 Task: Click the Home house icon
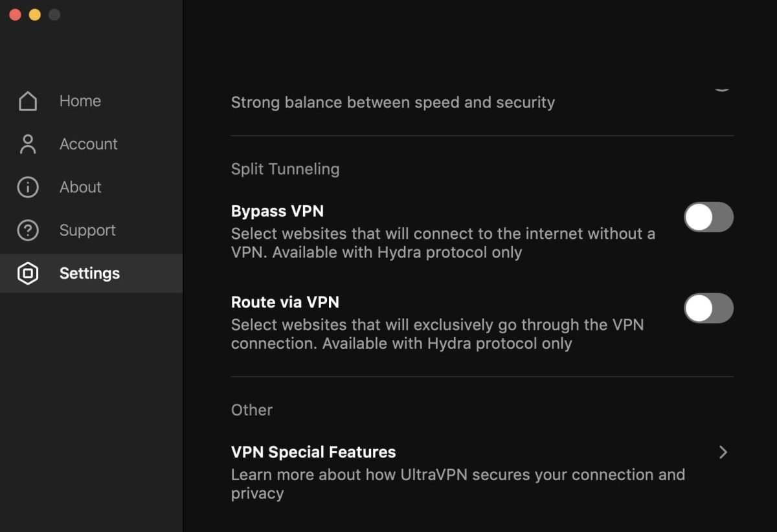28,101
